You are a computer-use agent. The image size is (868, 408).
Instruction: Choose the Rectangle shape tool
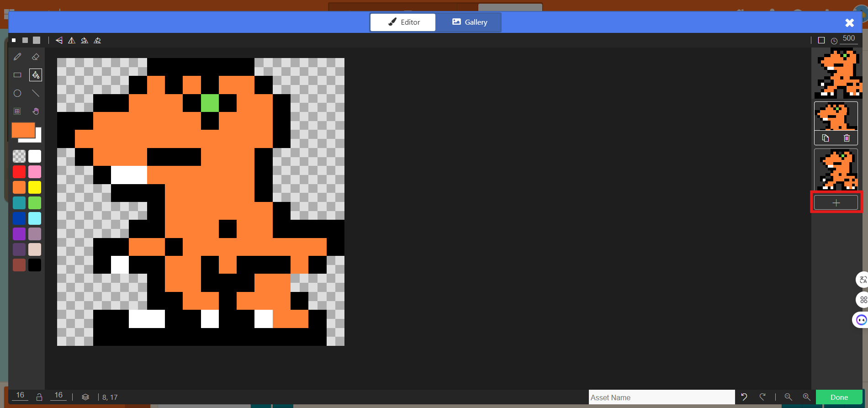click(x=17, y=75)
